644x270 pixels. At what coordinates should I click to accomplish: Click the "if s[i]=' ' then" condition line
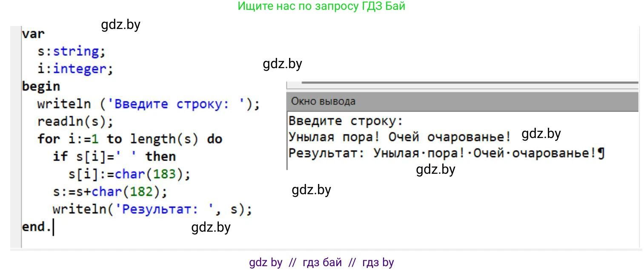[114, 156]
